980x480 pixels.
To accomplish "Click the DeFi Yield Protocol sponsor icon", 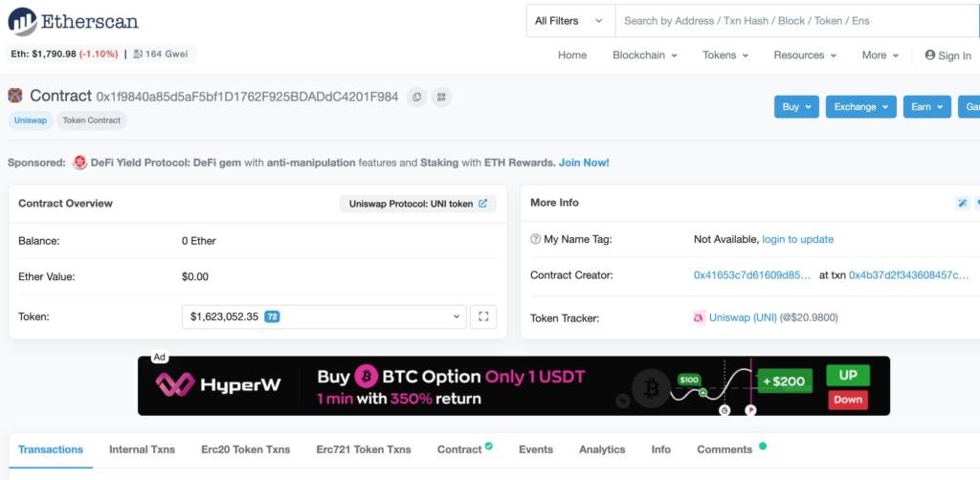I will [79, 163].
